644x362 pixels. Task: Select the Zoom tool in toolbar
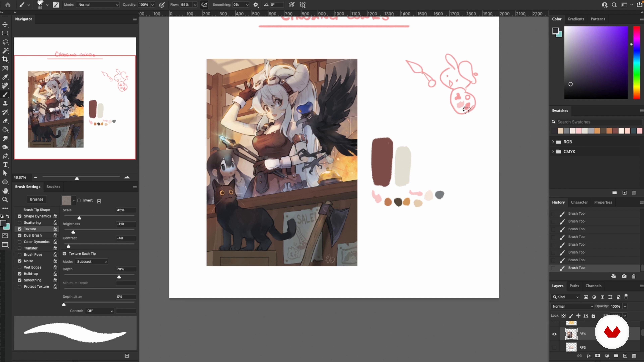(x=5, y=200)
